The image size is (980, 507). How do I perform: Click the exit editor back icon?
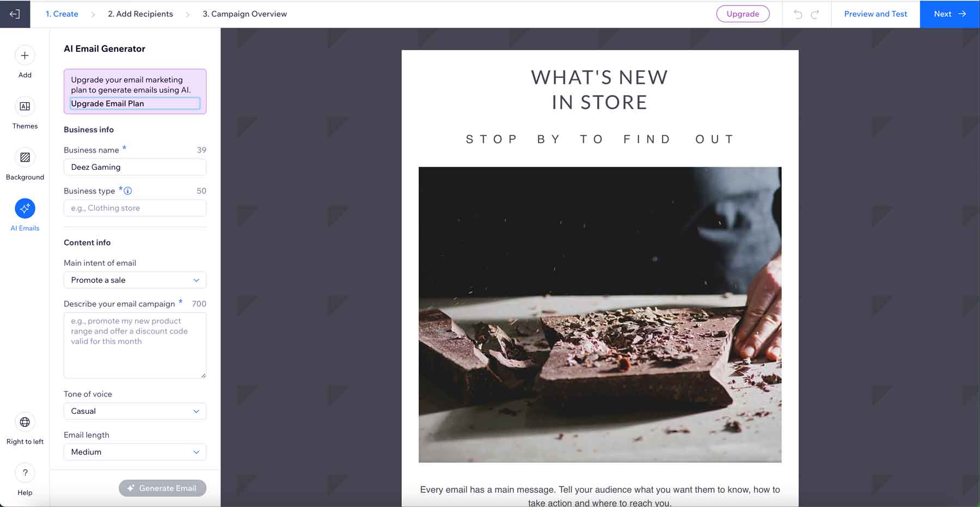15,14
